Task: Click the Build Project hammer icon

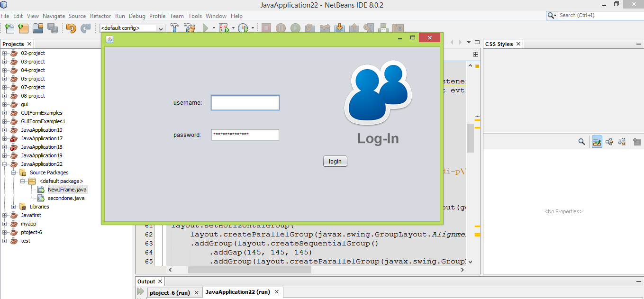Action: [x=175, y=28]
